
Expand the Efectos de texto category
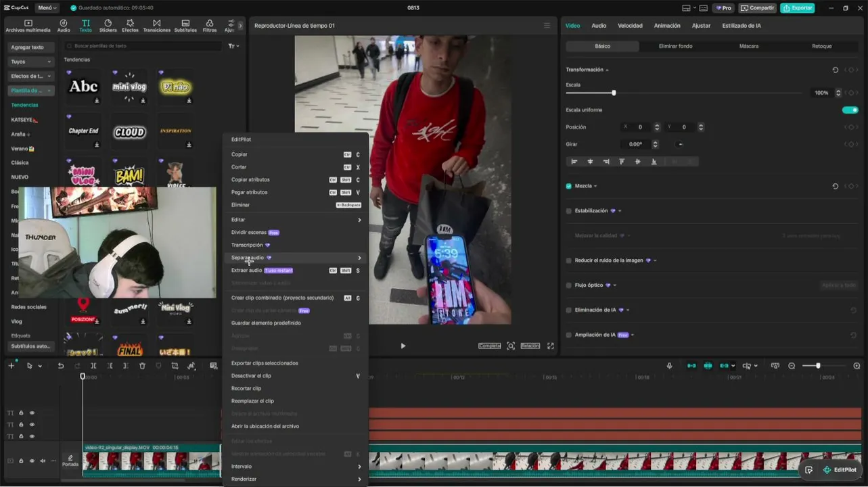30,76
